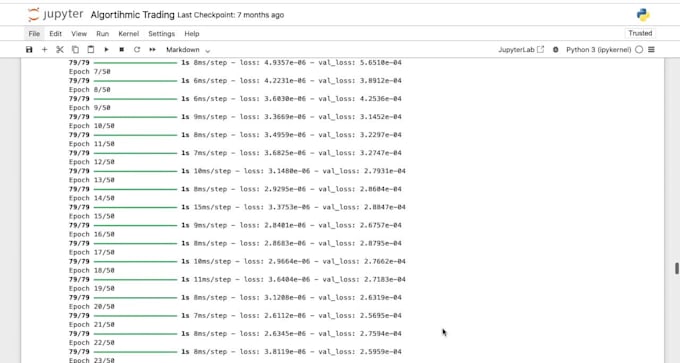
Task: Click the progress bar below Epoch 19/50
Action: [135, 298]
